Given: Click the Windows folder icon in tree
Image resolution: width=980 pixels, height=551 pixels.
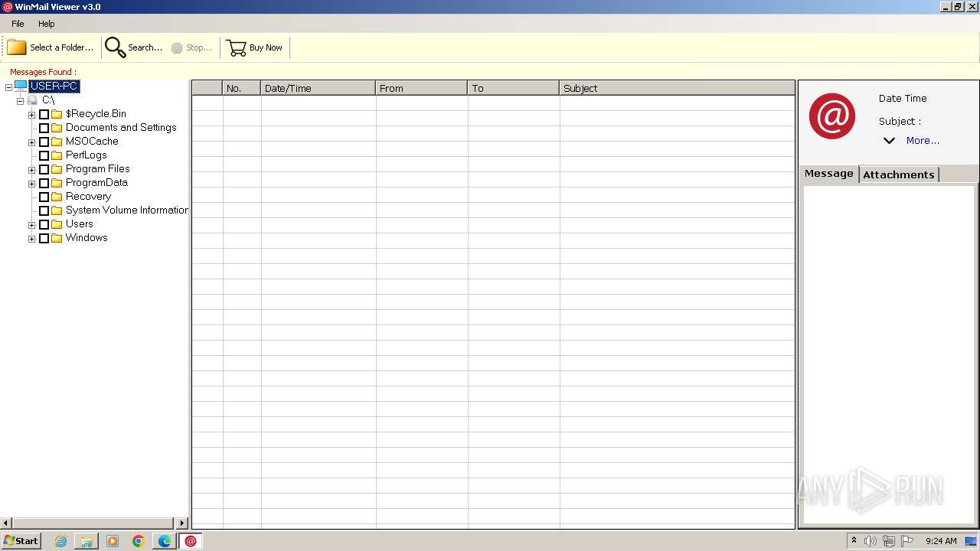Looking at the screenshot, I should [57, 238].
